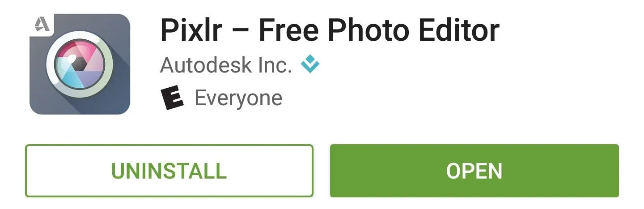Click the 'Inc.' text beside Autodesk

(275, 65)
